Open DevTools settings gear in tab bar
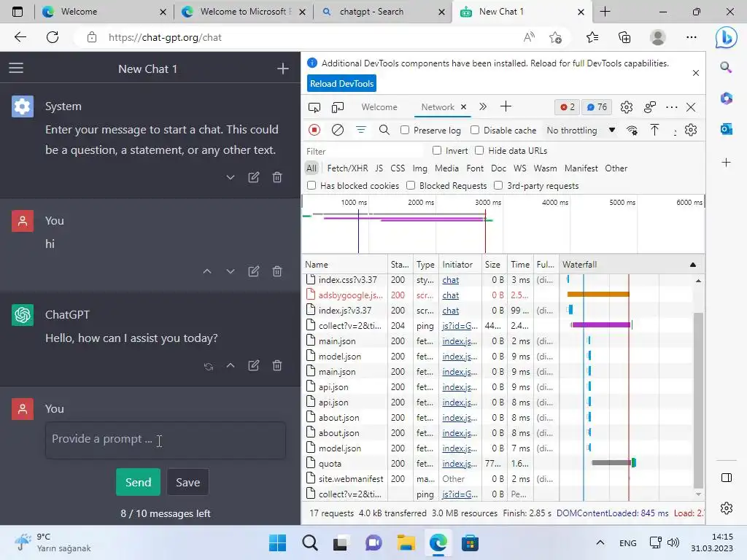Screen dimensions: 747x560 click(626, 107)
